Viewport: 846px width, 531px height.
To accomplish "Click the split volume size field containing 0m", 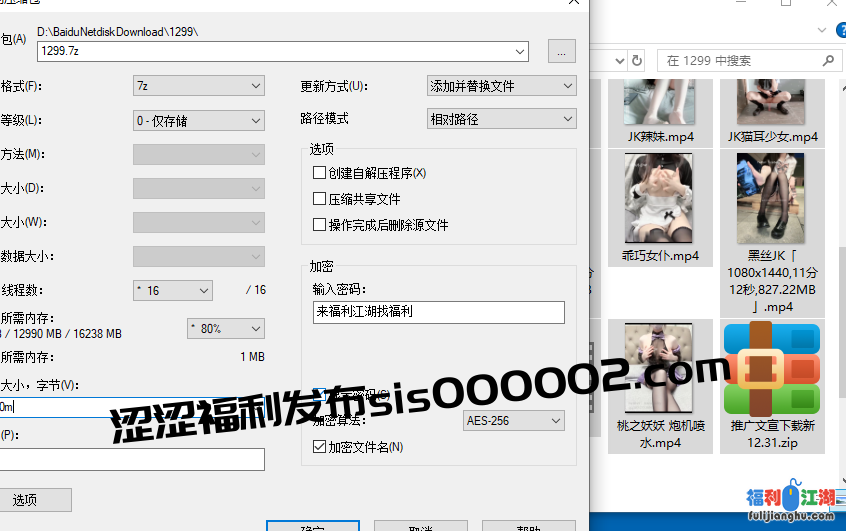I will [x=130, y=407].
